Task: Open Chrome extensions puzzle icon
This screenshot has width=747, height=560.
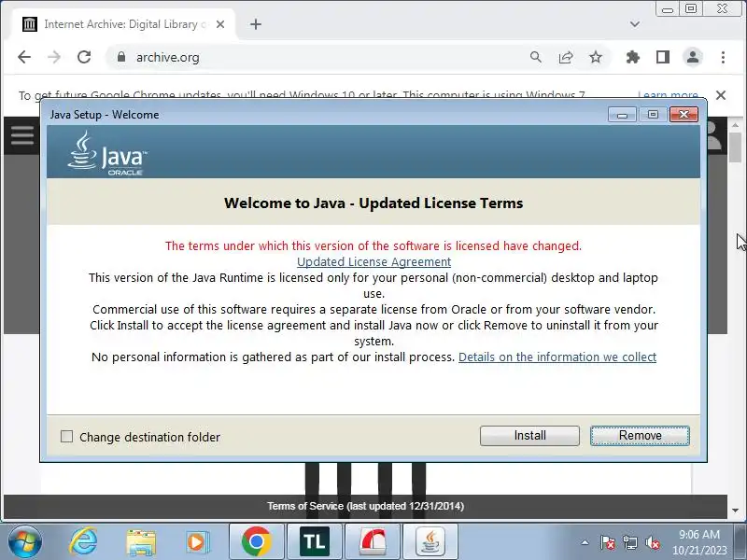Action: click(633, 57)
